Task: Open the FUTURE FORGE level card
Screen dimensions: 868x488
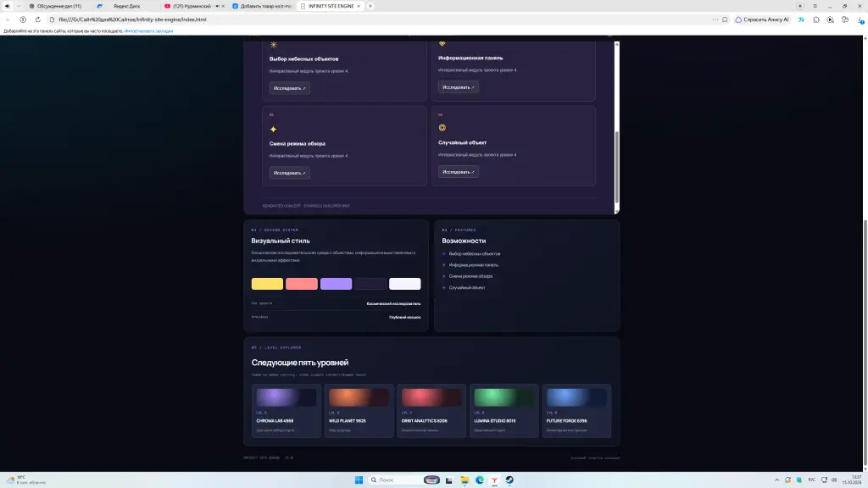Action: [576, 411]
